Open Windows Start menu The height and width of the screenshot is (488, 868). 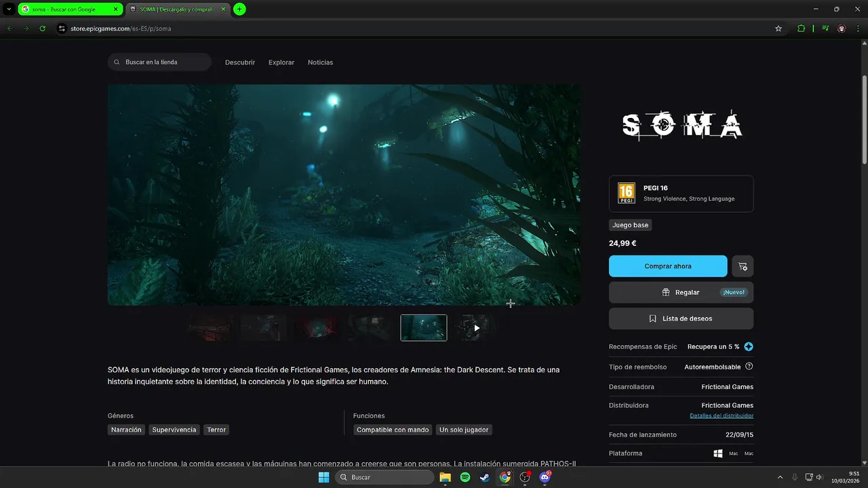point(323,477)
